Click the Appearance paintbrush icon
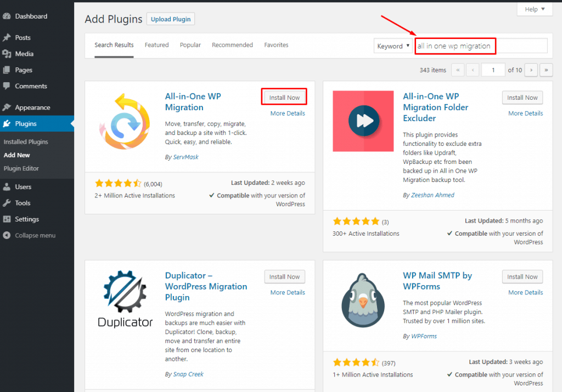Viewport: 562px width, 392px height. [7, 107]
